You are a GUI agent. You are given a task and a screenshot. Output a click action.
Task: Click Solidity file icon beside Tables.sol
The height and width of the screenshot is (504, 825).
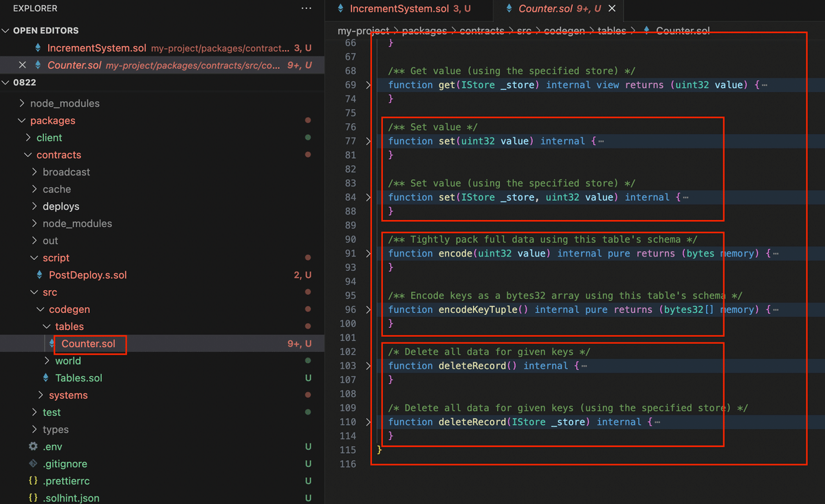pos(45,378)
